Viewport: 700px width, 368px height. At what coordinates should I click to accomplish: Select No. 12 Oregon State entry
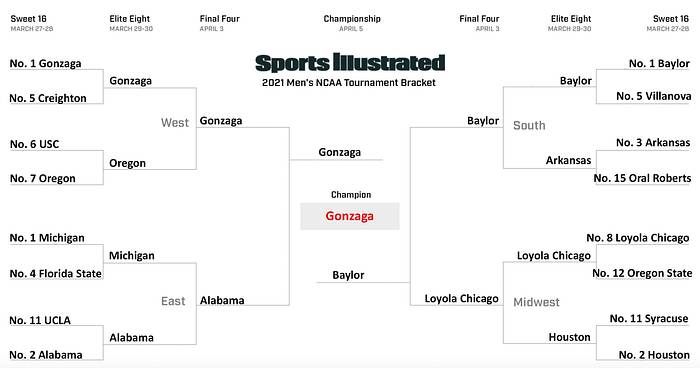coord(642,273)
